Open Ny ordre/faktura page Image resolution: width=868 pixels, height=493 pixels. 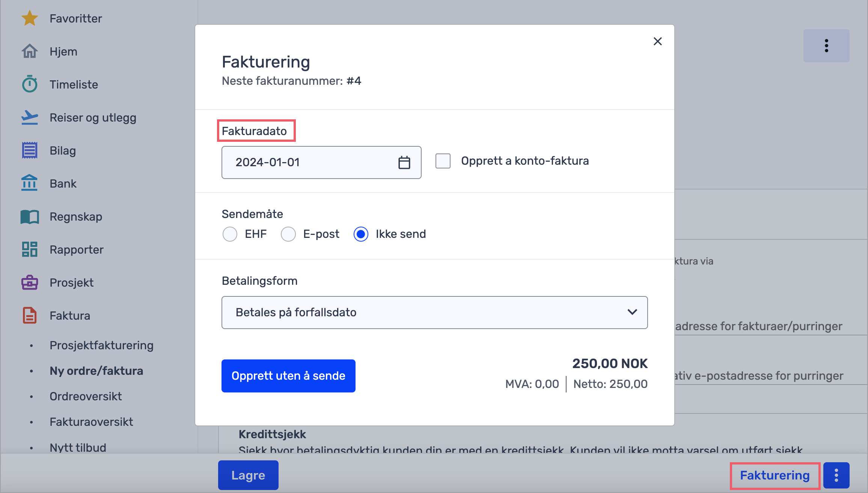coord(96,371)
